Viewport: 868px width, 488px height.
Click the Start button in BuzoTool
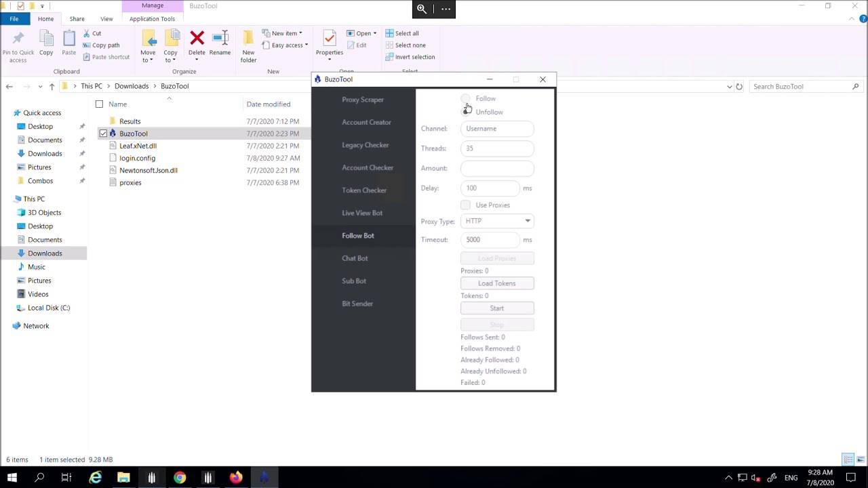click(x=497, y=308)
